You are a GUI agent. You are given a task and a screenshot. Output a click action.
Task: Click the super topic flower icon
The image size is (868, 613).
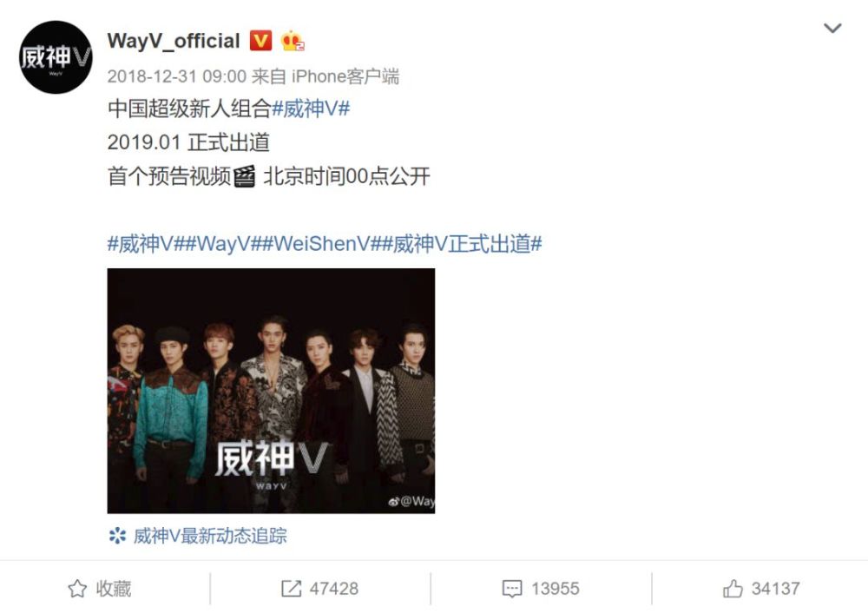117,536
